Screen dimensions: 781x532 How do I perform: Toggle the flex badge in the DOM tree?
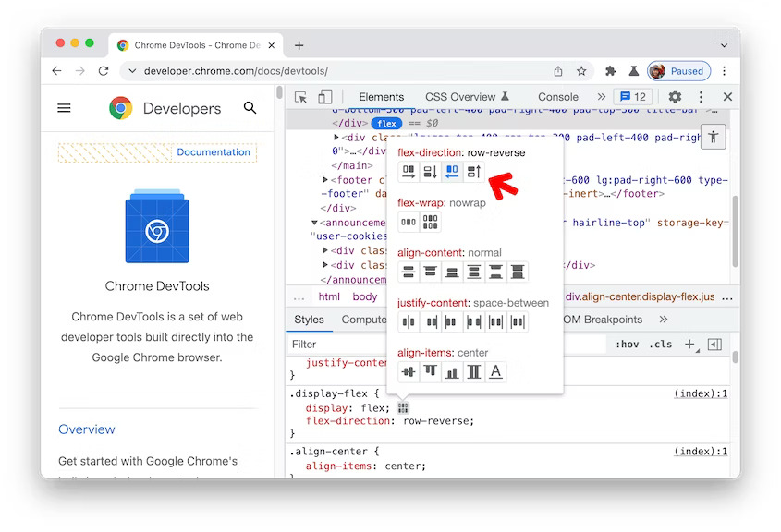pos(387,122)
